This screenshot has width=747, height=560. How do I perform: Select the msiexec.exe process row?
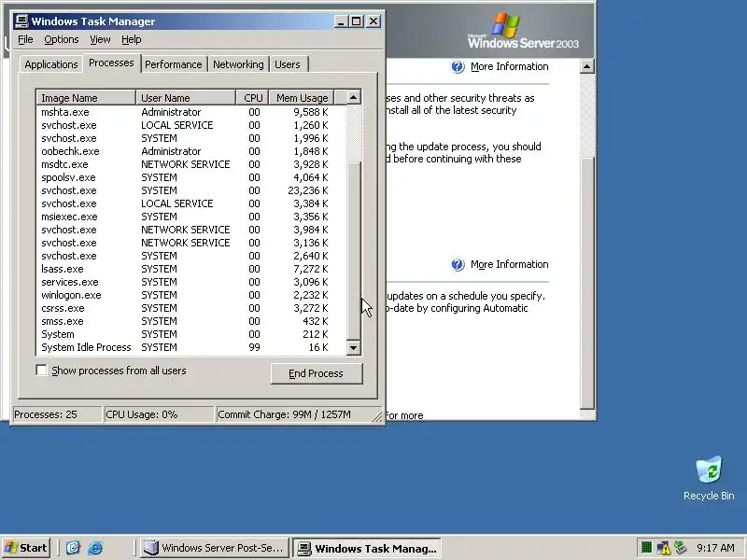(191, 217)
